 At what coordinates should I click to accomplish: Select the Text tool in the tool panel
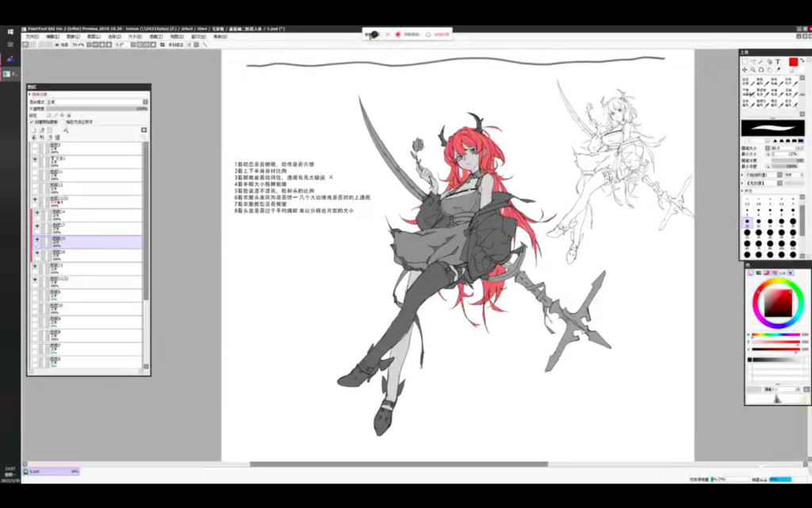(x=778, y=61)
